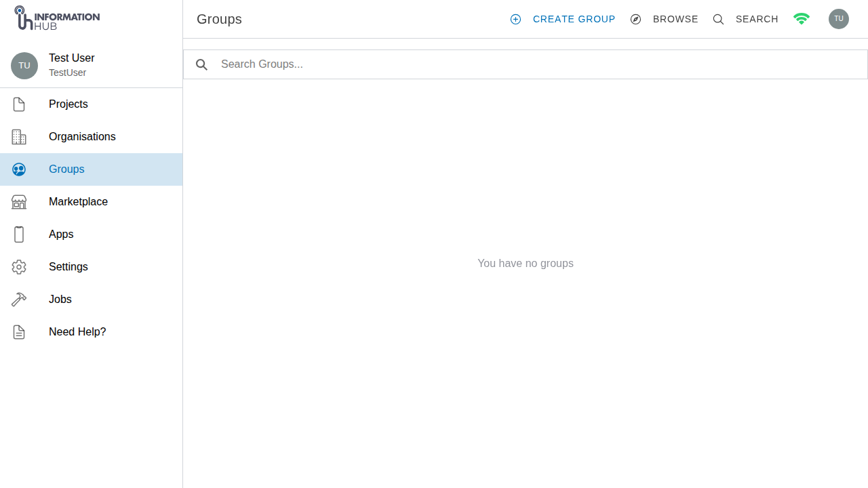Open the Marketplace section
The width and height of the screenshot is (868, 488).
[91, 202]
